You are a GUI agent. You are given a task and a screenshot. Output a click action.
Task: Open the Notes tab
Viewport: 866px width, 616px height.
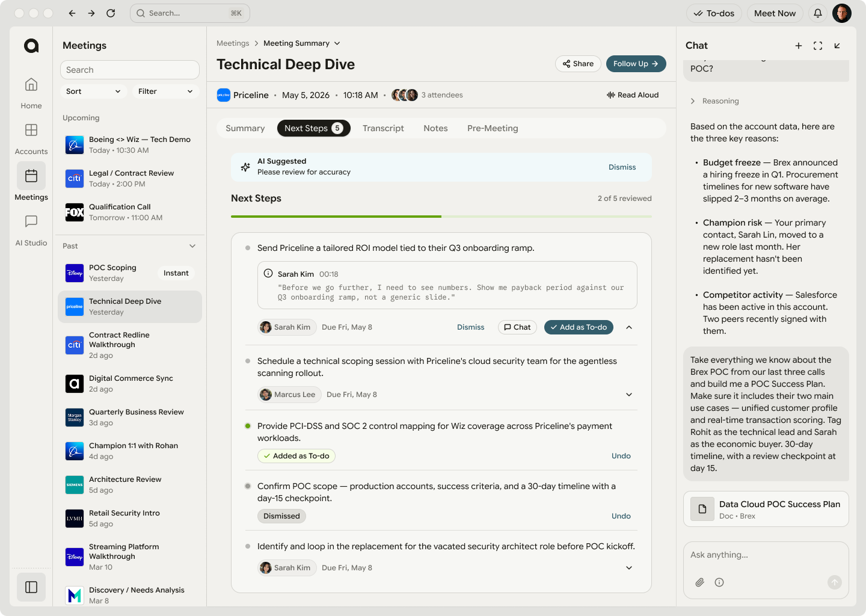click(x=435, y=128)
